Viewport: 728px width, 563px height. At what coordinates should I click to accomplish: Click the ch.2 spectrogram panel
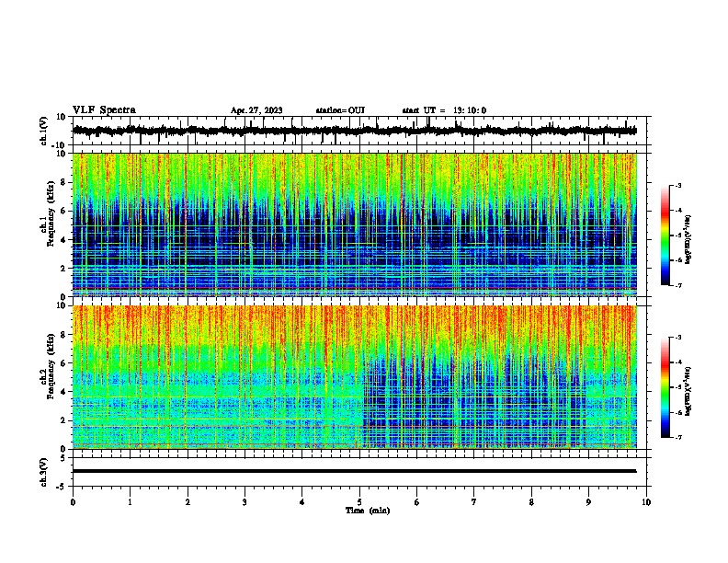click(359, 377)
